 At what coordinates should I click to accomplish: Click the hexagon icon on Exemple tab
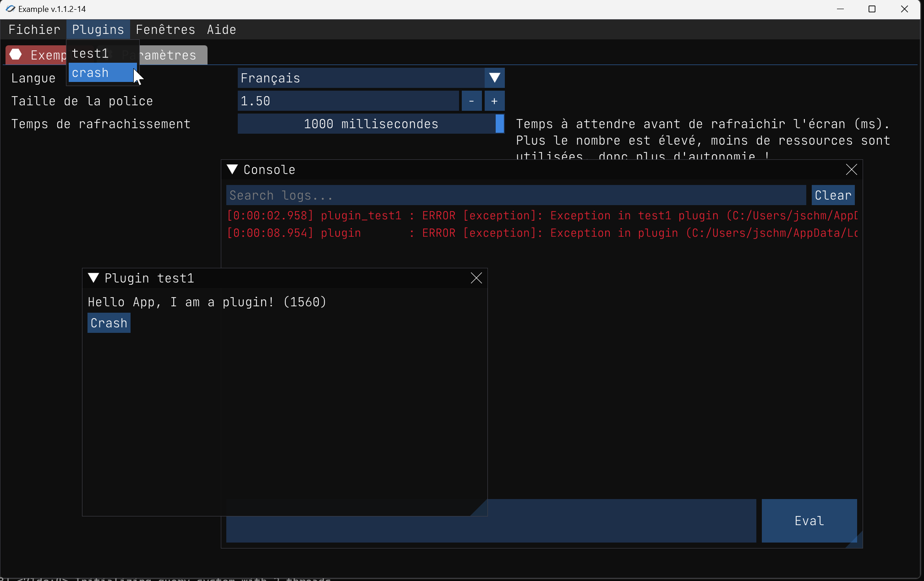(x=16, y=54)
